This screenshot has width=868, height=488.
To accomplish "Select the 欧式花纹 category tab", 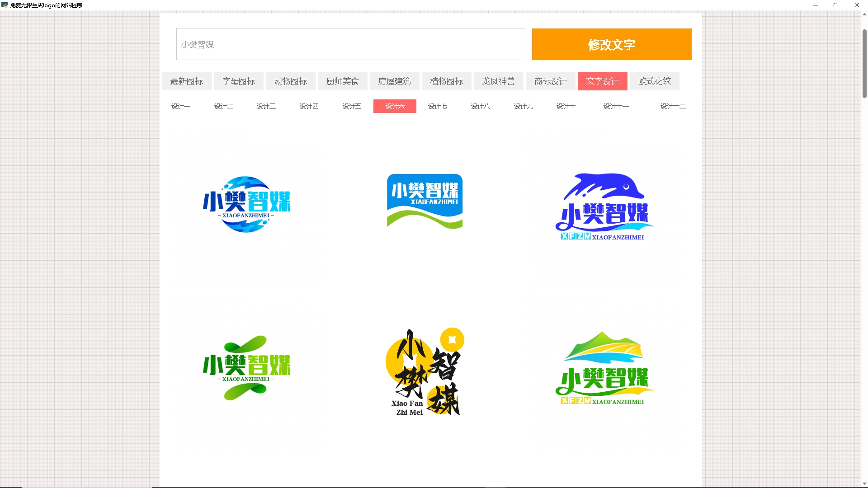I will click(x=654, y=81).
